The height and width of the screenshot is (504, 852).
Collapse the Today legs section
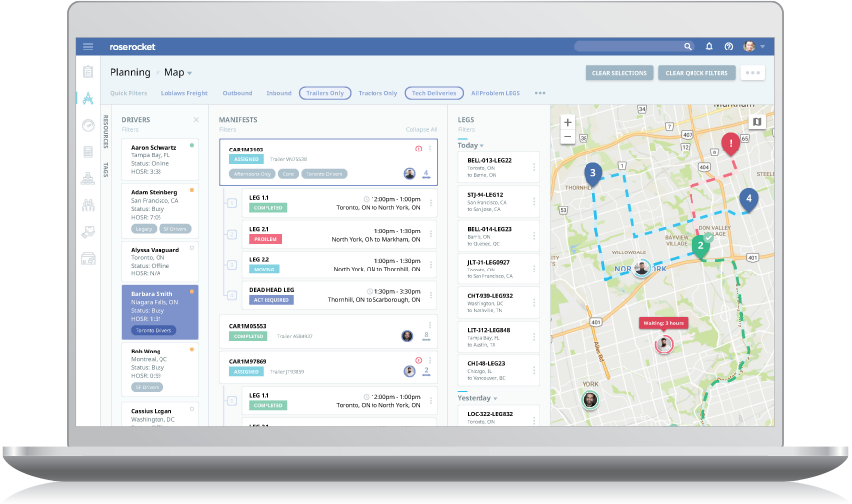coord(481,145)
